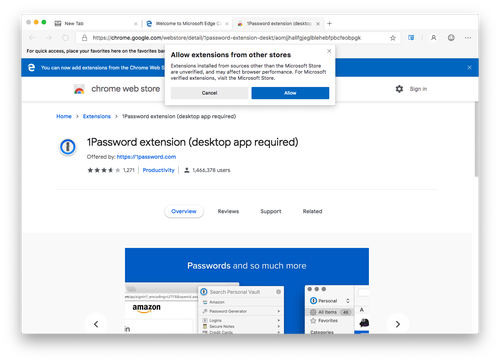Image resolution: width=500 pixels, height=362 pixels.
Task: Click the lock icon in the address bar
Action: point(85,38)
